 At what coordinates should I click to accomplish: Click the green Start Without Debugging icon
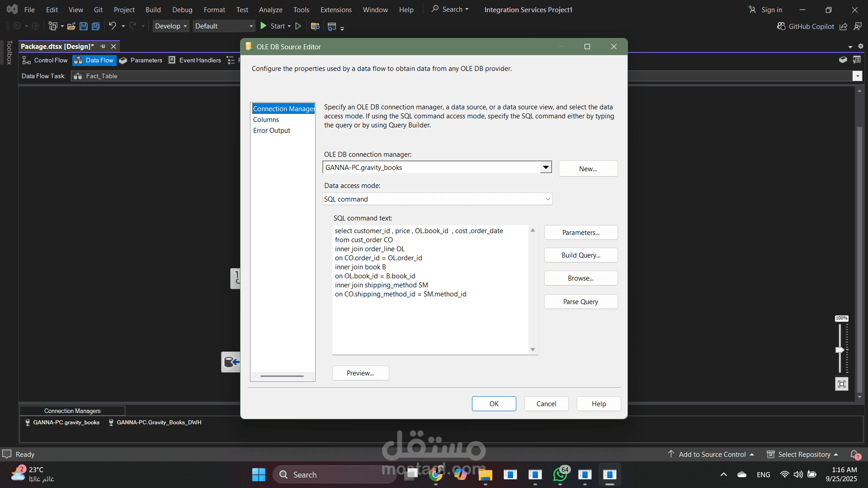pyautogui.click(x=298, y=26)
